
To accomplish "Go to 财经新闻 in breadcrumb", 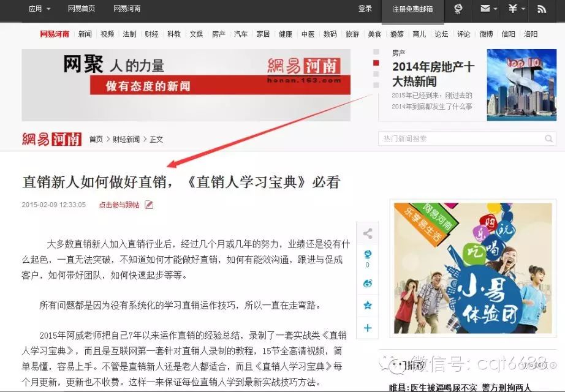I will coord(126,140).
